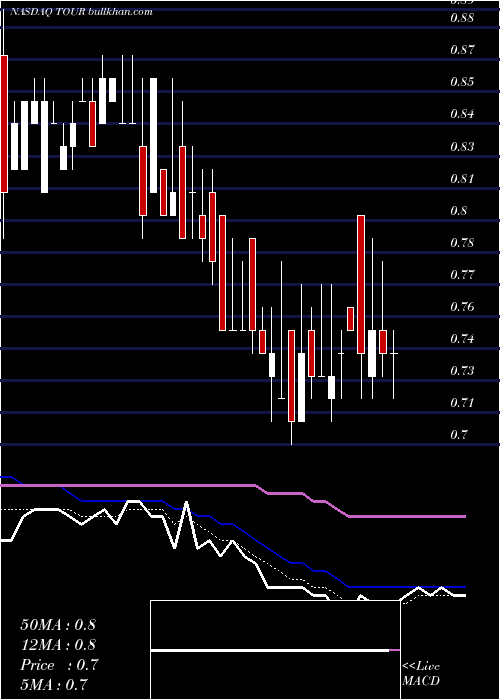Image resolution: width=500 pixels, height=700 pixels.
Task: Select the 0.85 price axis label
Action: point(462,82)
